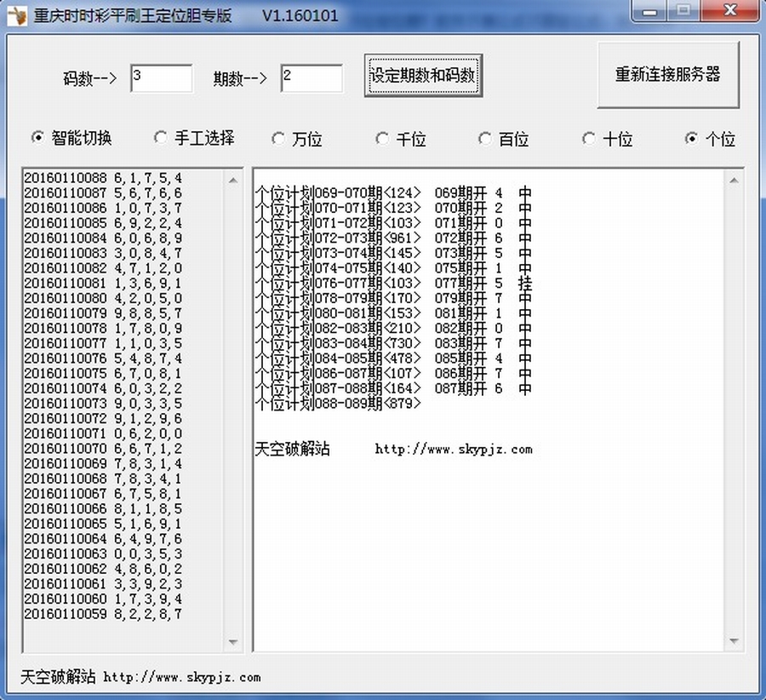Select the 手工选择 radio button
Viewport: 766px width, 700px height.
point(160,137)
